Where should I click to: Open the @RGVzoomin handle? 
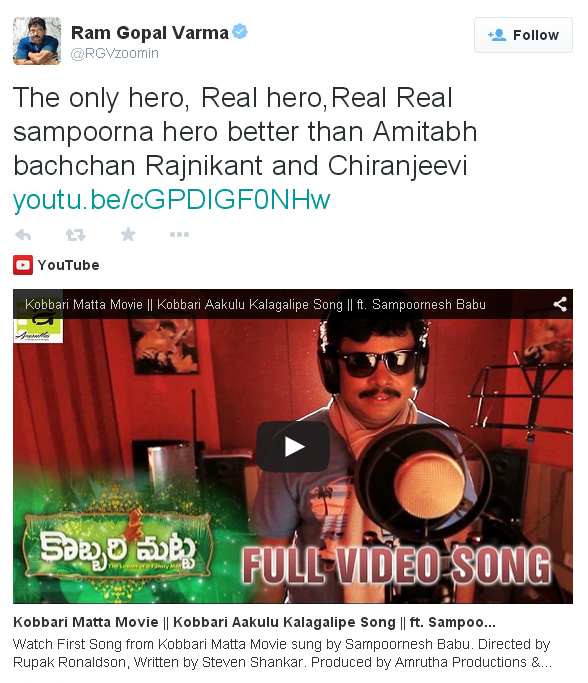(x=115, y=53)
